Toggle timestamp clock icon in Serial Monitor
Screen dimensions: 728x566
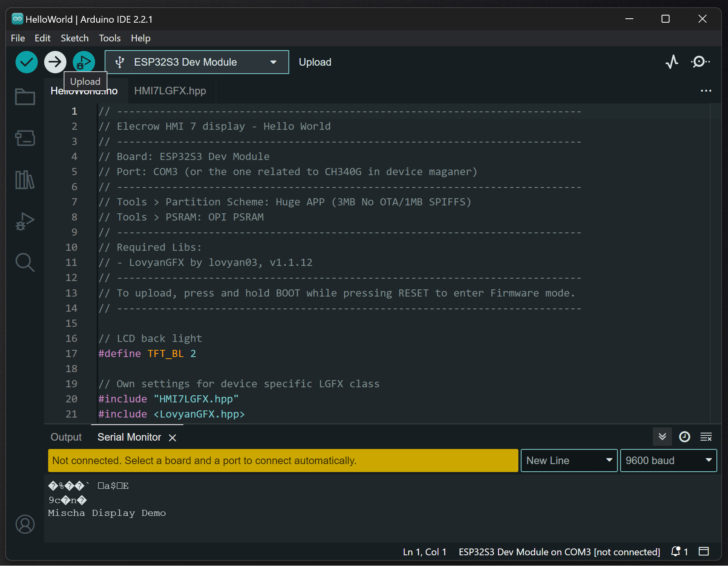point(685,437)
